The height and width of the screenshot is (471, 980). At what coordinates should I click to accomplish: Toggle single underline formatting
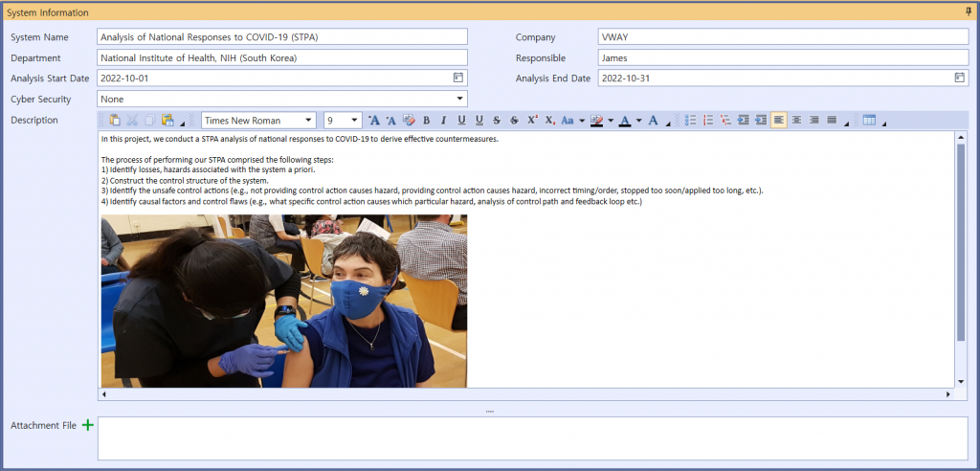click(462, 120)
